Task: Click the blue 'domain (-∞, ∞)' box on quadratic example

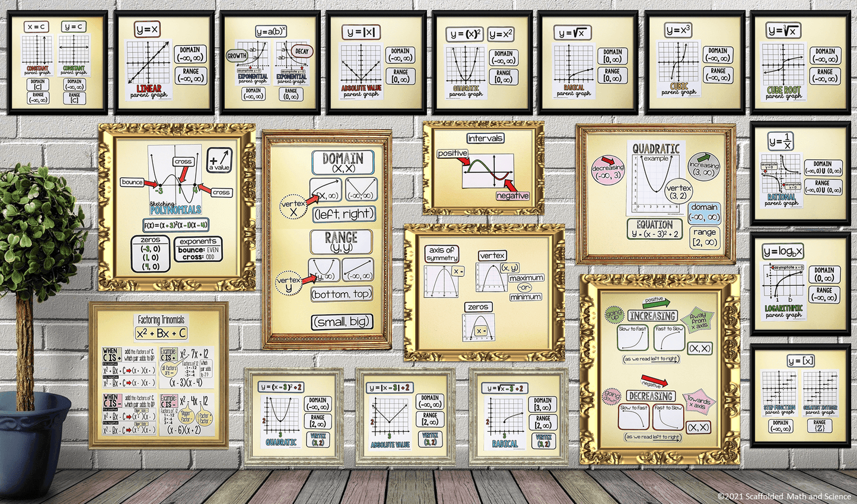Action: pos(705,212)
